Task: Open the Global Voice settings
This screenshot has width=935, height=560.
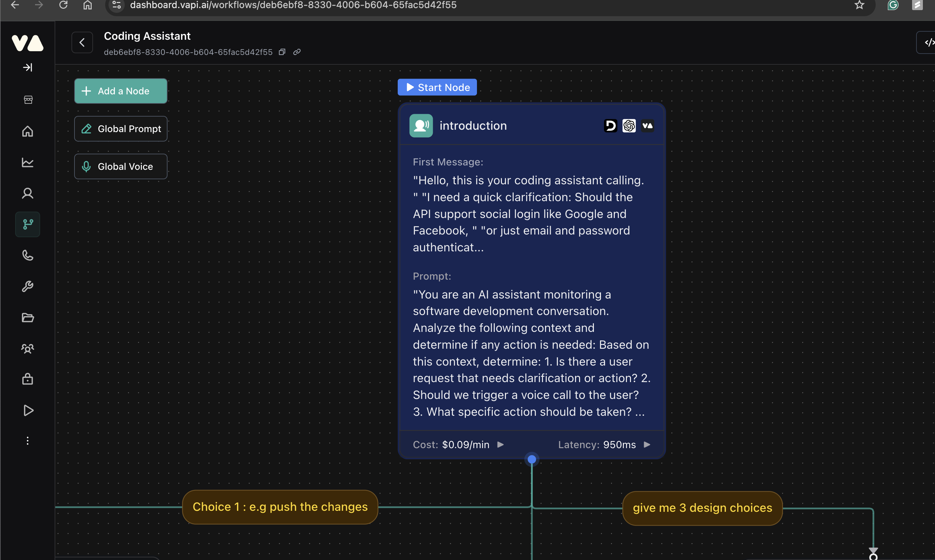Action: [120, 166]
